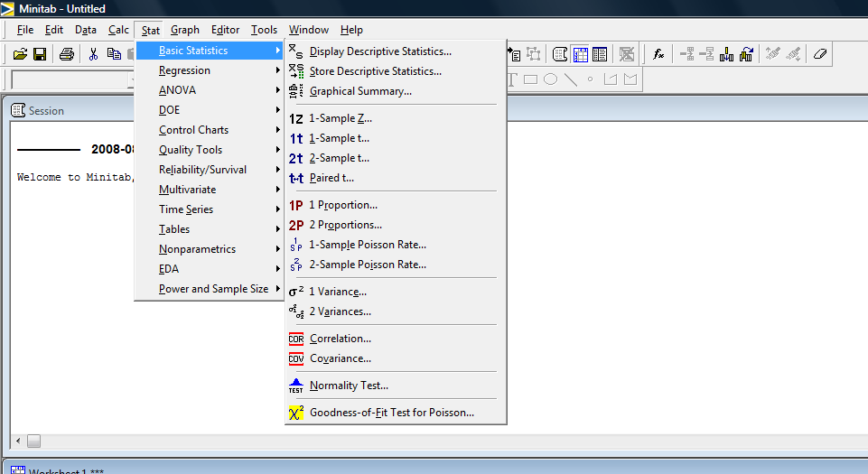Click the Current Data Window grid icon
Screen dimensions: 868x474
[580, 54]
